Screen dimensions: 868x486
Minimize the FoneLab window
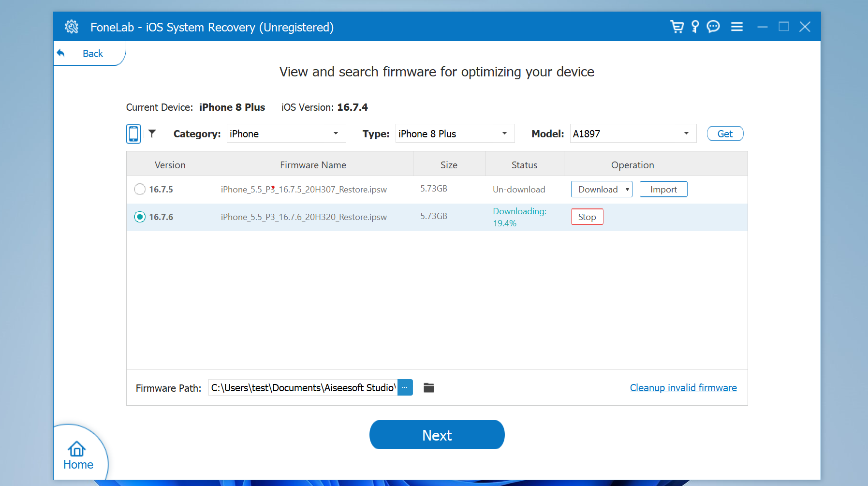coord(763,27)
